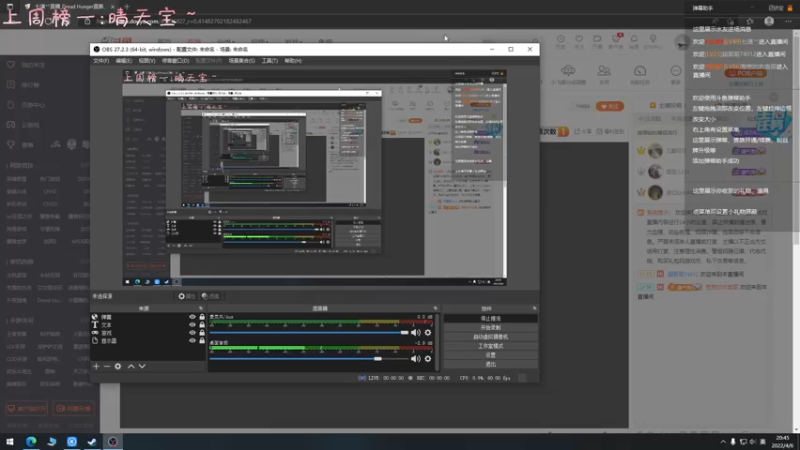Image resolution: width=800 pixels, height=450 pixels.
Task: Select 文本 source row in list
Action: [x=148, y=324]
